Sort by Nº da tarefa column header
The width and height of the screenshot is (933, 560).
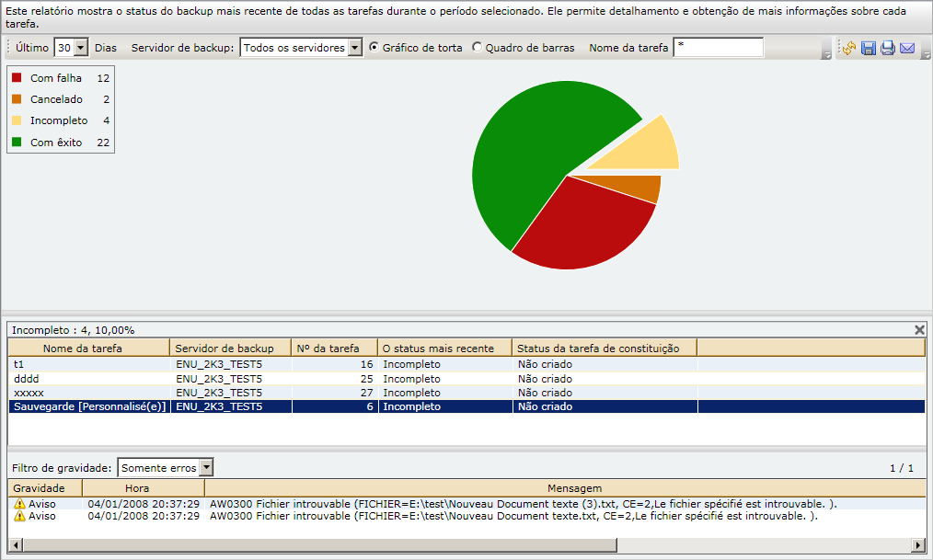[334, 349]
